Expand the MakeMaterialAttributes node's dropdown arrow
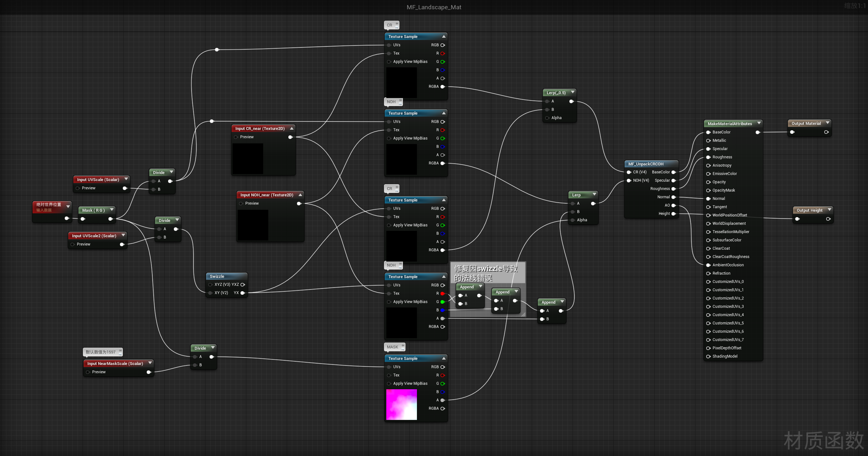The image size is (868, 456). [759, 123]
